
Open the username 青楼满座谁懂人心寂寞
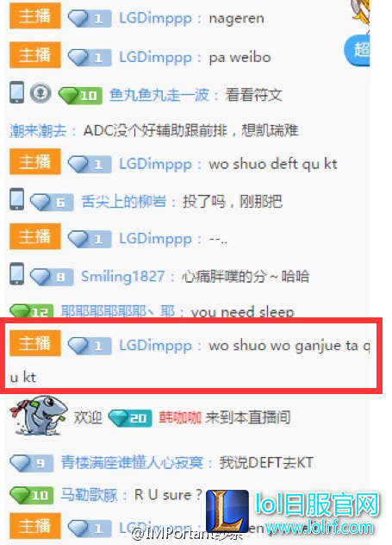click(x=132, y=462)
